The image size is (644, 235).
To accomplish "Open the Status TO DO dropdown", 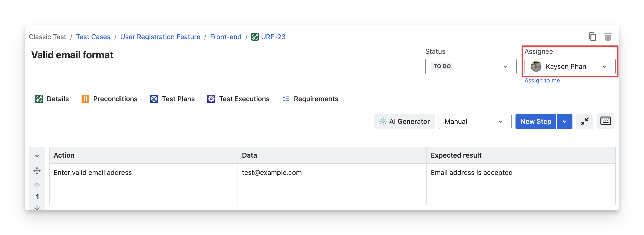I will click(x=470, y=66).
